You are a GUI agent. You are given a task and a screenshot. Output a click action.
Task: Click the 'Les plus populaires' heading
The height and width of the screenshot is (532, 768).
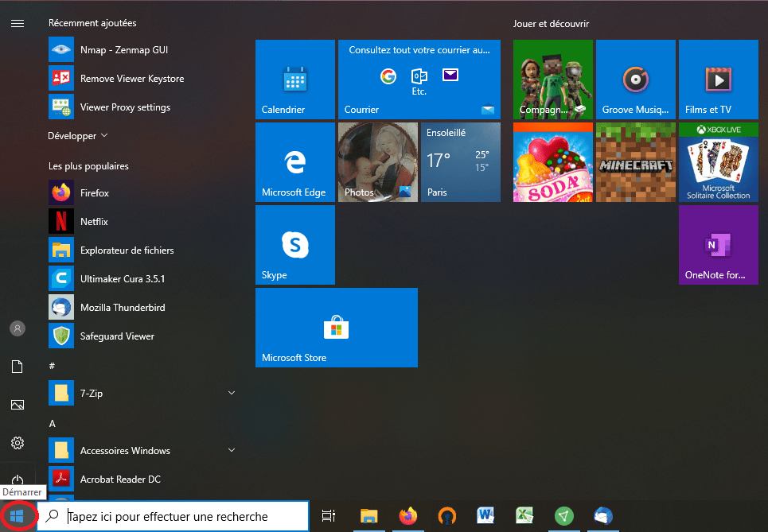coord(88,166)
